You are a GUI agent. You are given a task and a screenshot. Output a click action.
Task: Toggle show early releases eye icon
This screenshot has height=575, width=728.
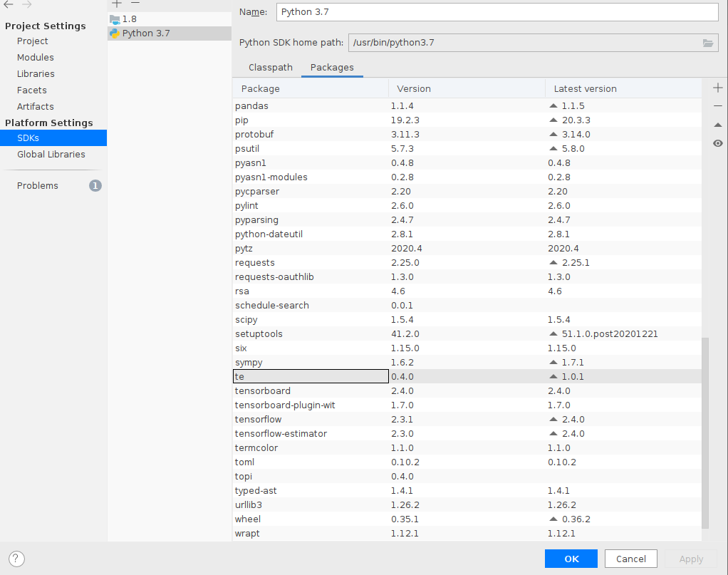click(718, 143)
